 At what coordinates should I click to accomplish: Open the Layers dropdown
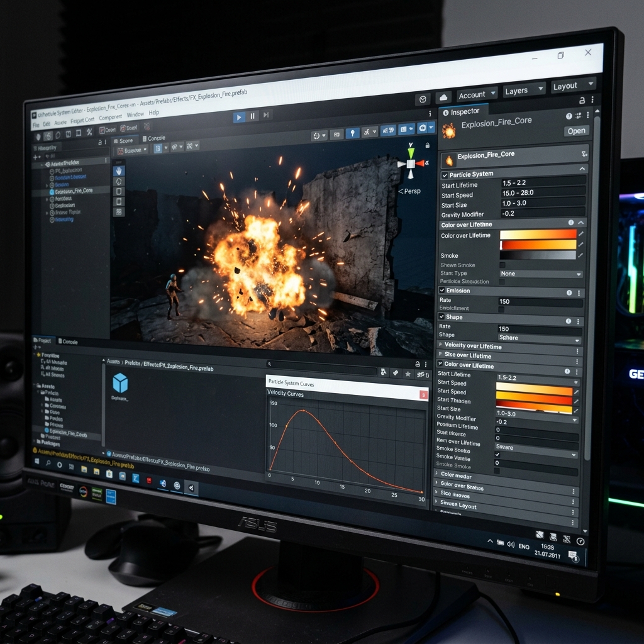523,91
